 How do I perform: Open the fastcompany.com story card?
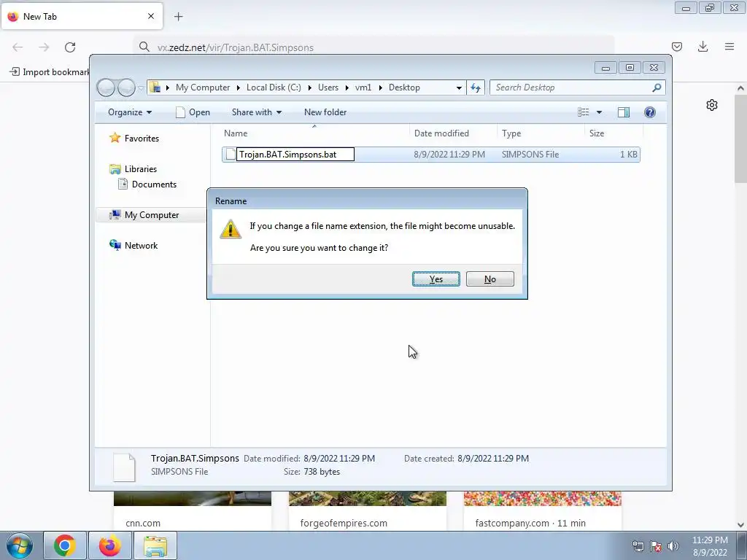[543, 510]
